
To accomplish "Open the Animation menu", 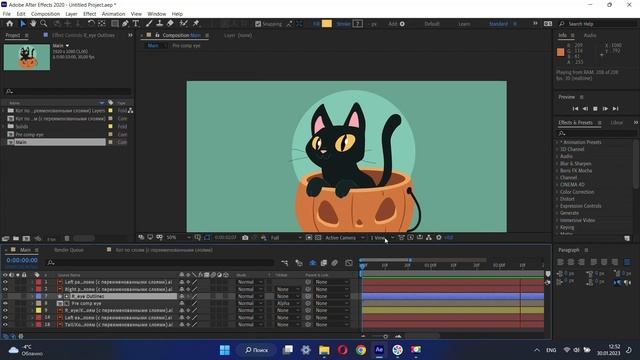I will (x=113, y=14).
